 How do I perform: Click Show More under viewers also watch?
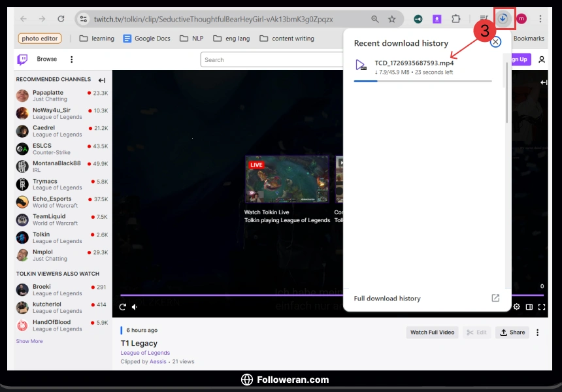point(29,341)
